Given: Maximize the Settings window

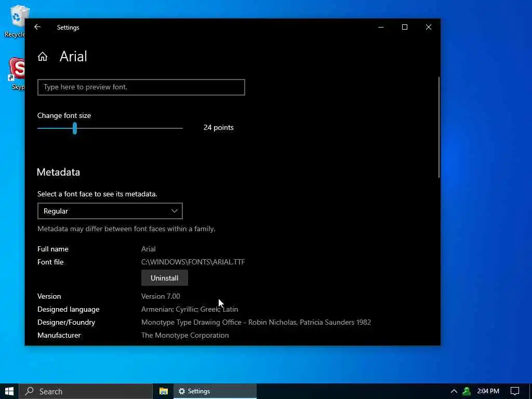Looking at the screenshot, I should pyautogui.click(x=405, y=27).
